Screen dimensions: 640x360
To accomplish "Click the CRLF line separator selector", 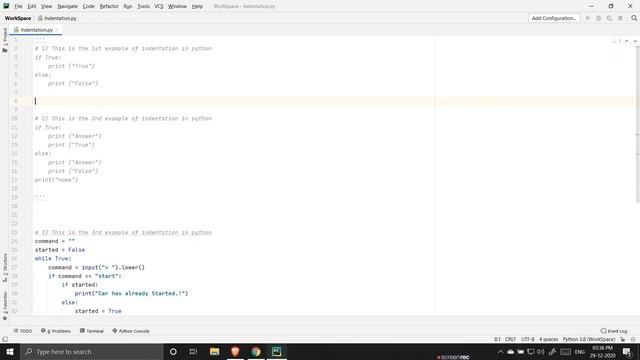I will click(x=510, y=339).
